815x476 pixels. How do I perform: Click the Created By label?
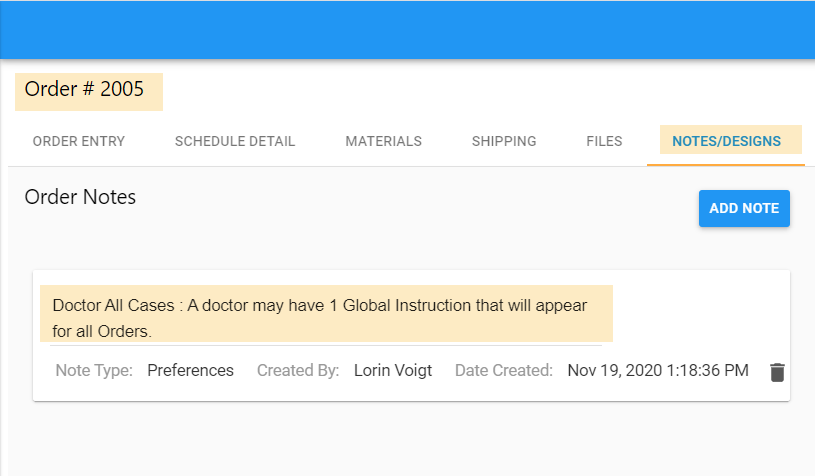(298, 371)
